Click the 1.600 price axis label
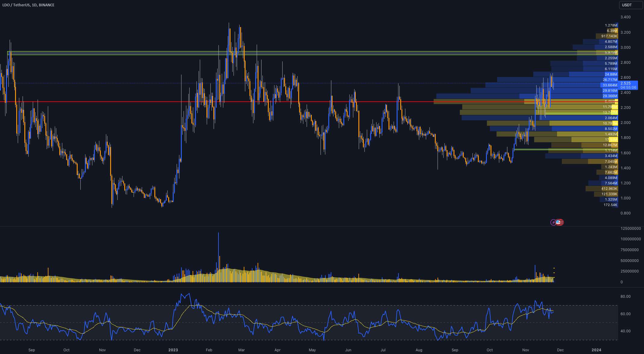The width and height of the screenshot is (644, 354). pos(626,153)
